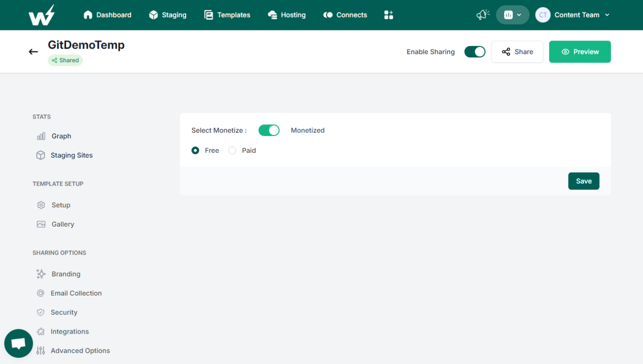Click the Hosting cloud icon

point(273,15)
